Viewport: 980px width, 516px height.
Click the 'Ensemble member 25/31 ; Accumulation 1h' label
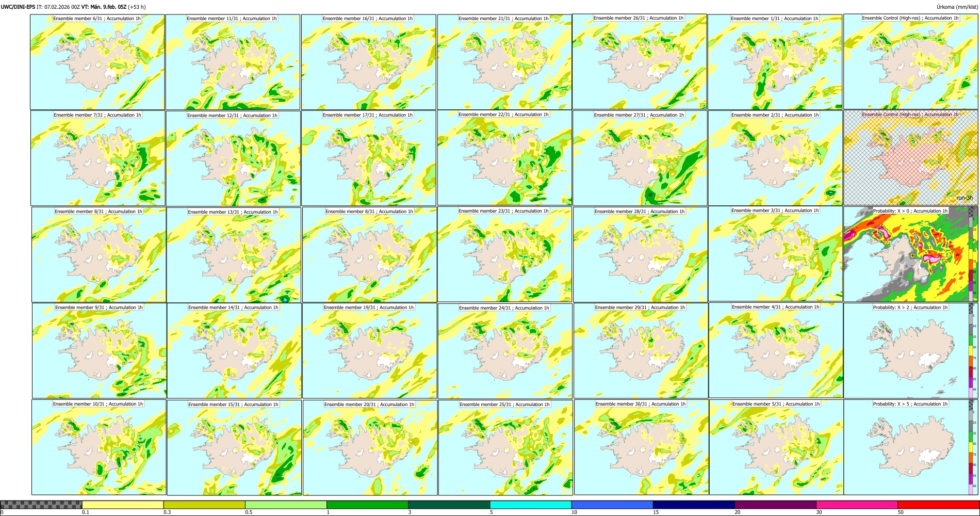coord(504,405)
